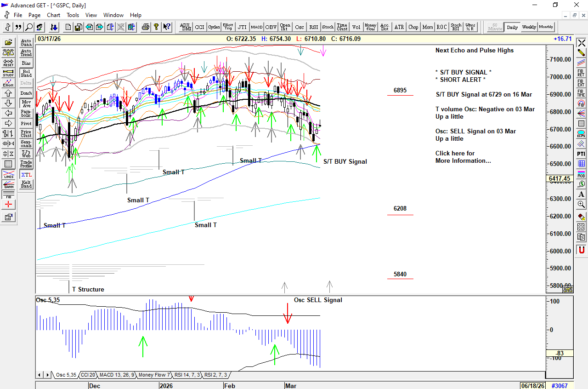Screen dimensions: 588x389
Task: Select the magnifier search icon in toolbar
Action: point(29,27)
